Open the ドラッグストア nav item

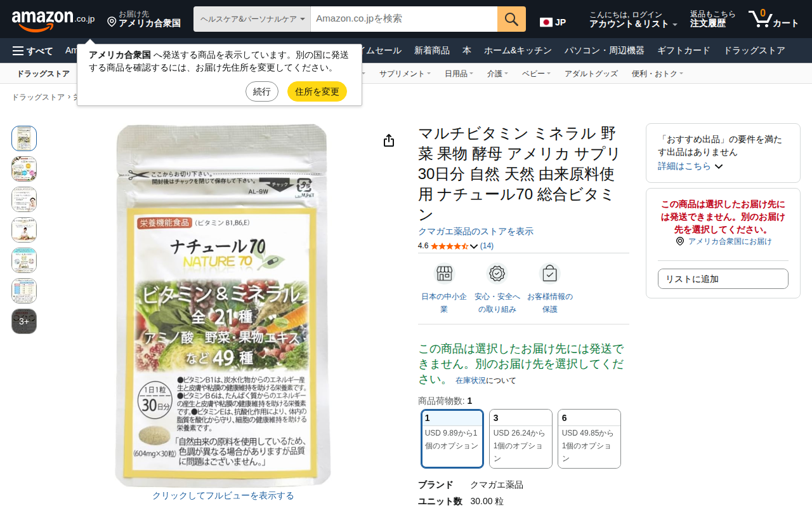tap(754, 51)
